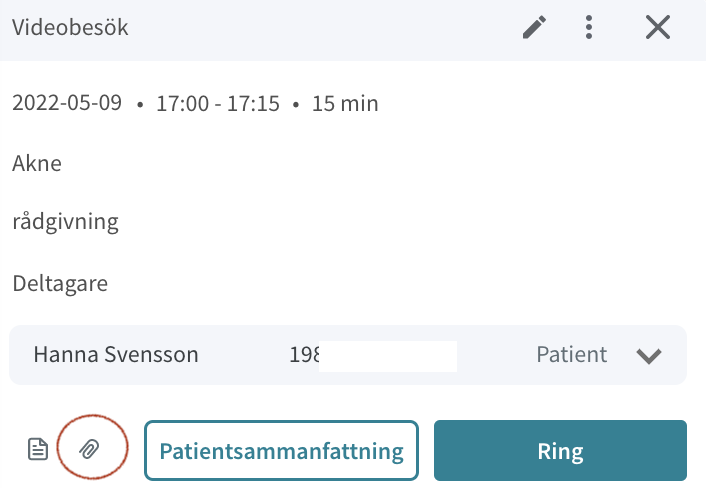Click the Videobesök title
This screenshot has height=488, width=706.
70,27
